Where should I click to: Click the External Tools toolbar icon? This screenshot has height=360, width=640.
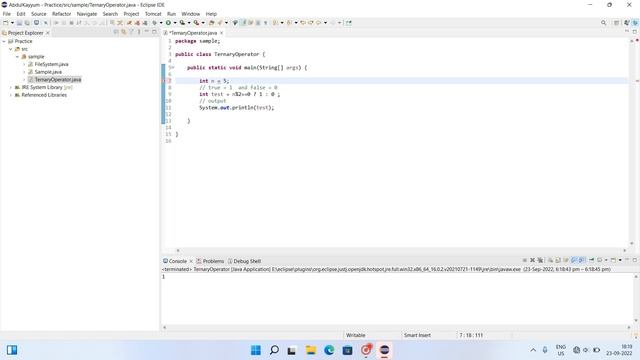[x=196, y=23]
